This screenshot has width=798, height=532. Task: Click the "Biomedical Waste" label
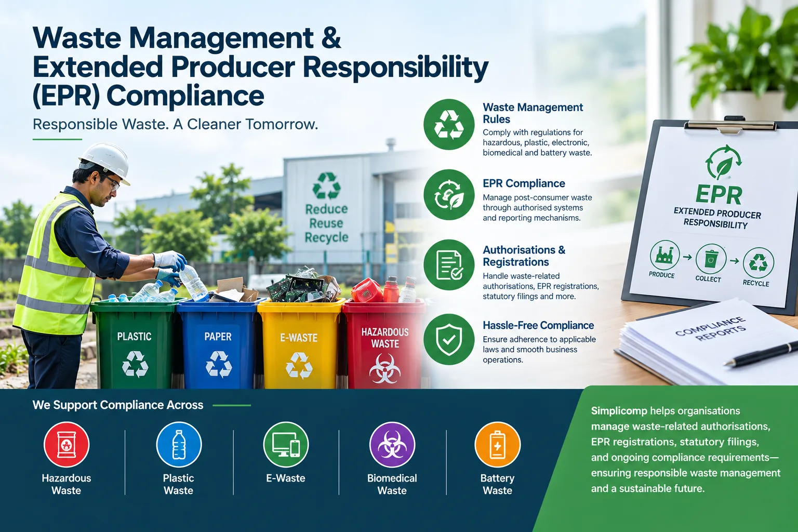[392, 484]
